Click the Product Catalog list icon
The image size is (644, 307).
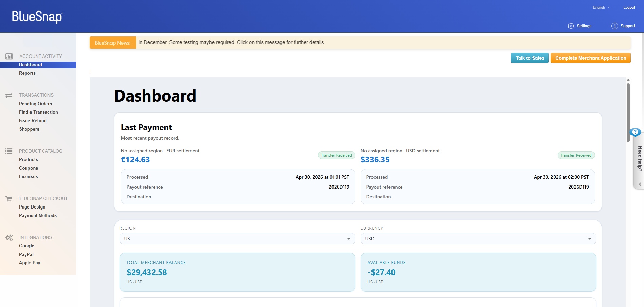(9, 151)
